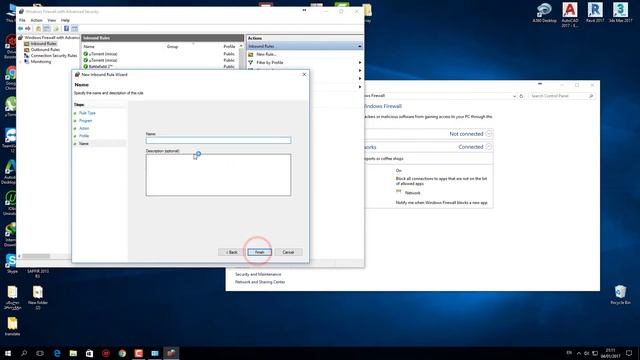
Task: Select the root Windows Firewall tree node
Action: (x=52, y=38)
